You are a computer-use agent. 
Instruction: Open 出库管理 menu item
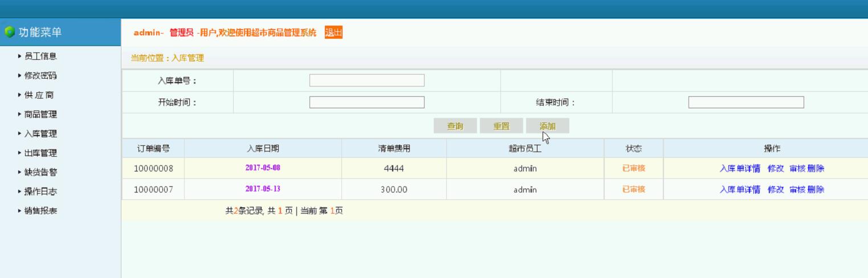40,153
